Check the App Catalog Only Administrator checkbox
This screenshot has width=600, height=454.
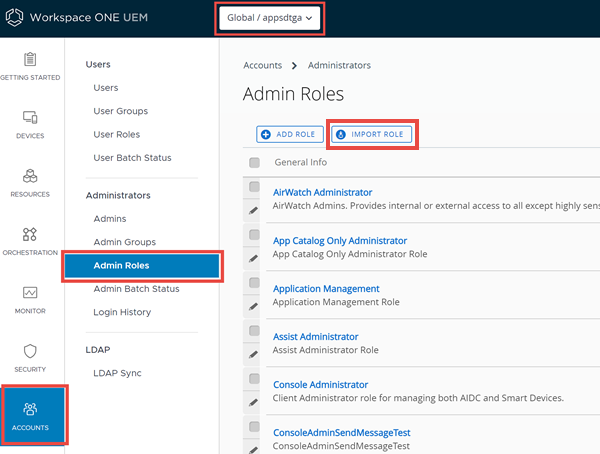[x=254, y=235]
